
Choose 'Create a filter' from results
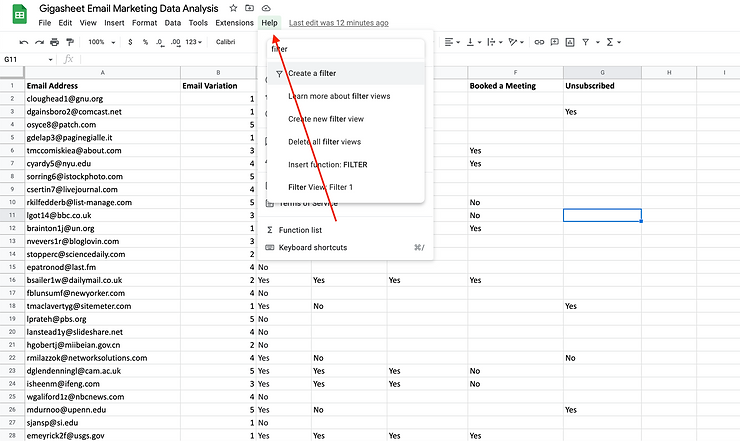[312, 73]
